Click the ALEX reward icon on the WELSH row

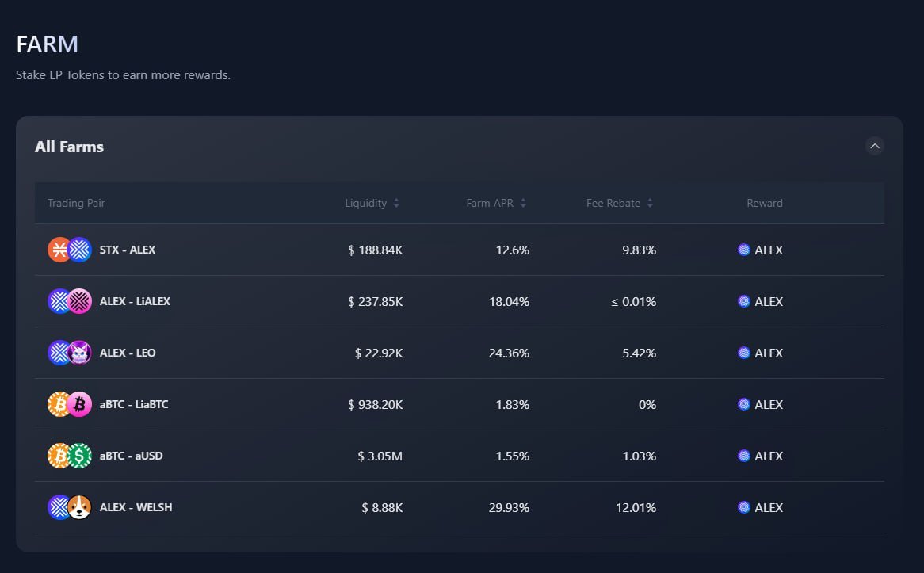pos(743,507)
